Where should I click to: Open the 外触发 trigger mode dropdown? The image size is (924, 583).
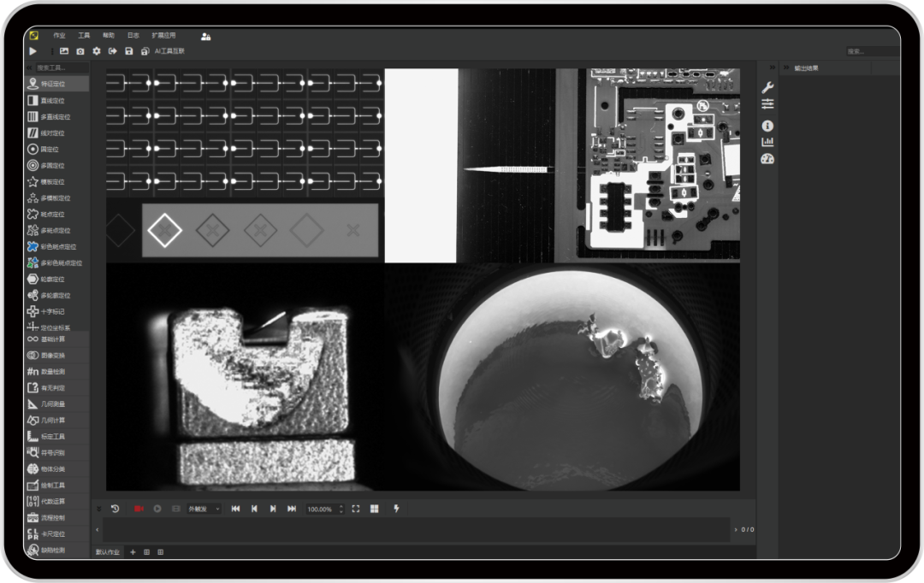204,509
